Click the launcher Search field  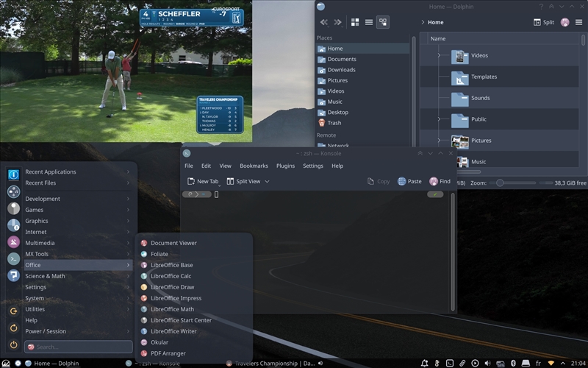[79, 347]
